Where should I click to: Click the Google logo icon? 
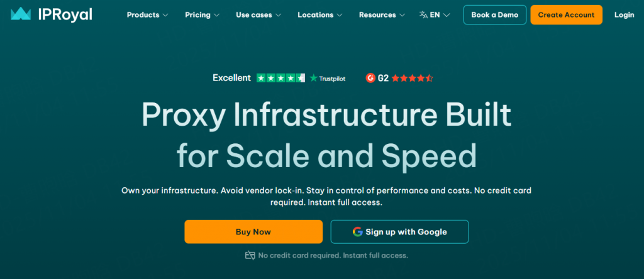pyautogui.click(x=358, y=232)
